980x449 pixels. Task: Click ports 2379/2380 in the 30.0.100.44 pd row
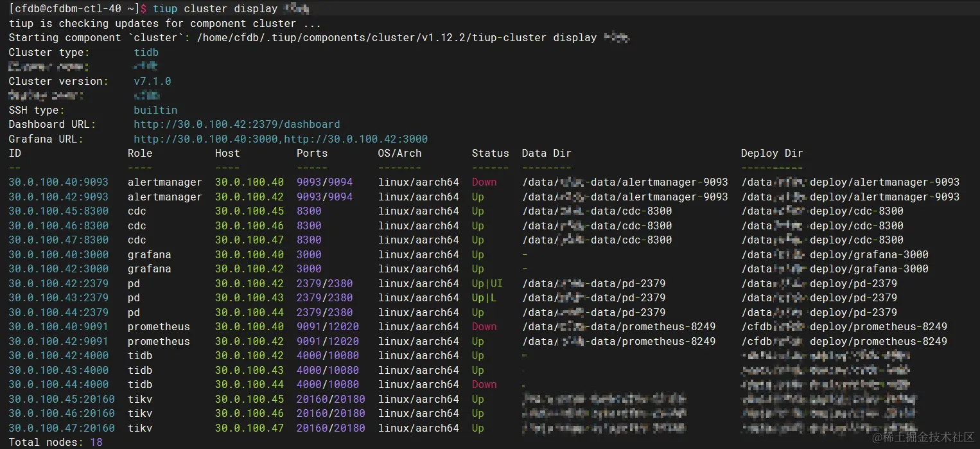(324, 312)
